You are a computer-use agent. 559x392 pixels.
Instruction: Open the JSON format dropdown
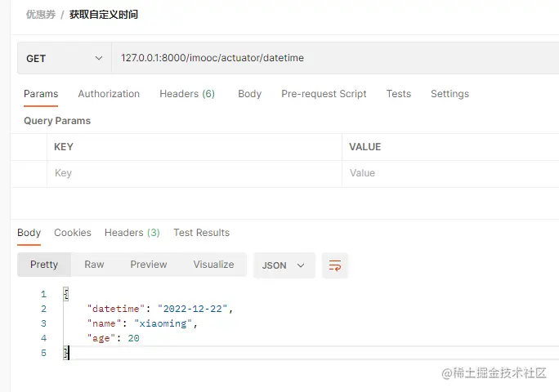click(284, 265)
